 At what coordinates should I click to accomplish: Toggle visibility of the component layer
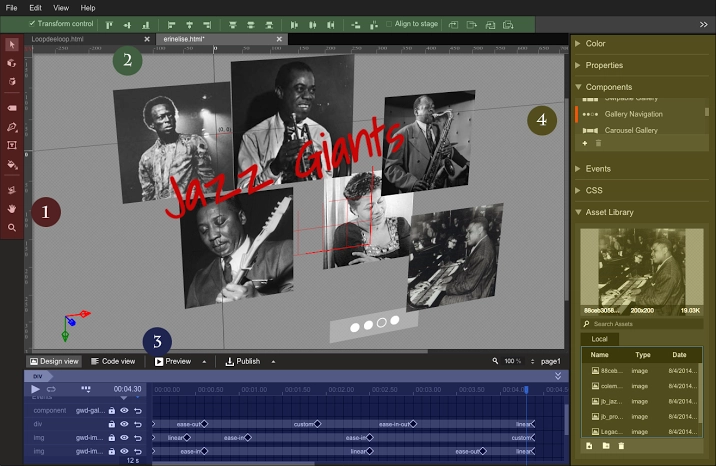tap(124, 410)
